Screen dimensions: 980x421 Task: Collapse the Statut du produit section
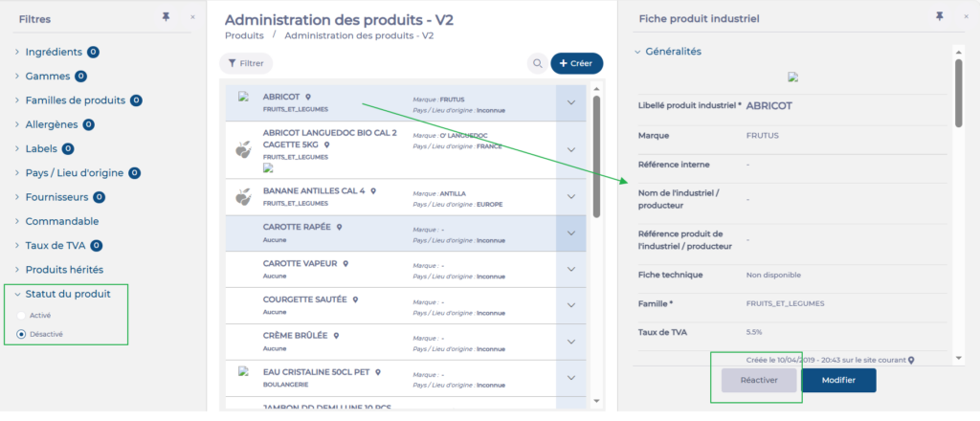point(17,294)
